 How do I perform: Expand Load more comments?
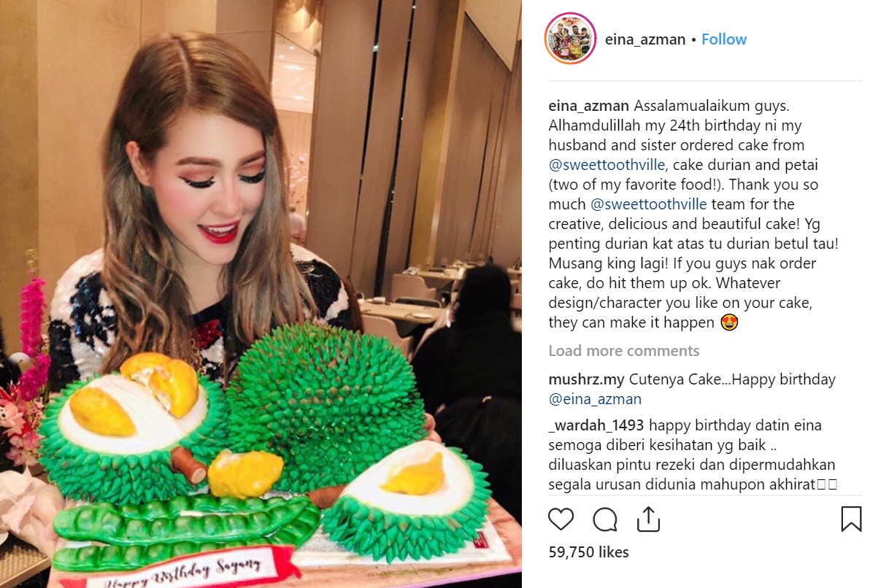(x=623, y=351)
